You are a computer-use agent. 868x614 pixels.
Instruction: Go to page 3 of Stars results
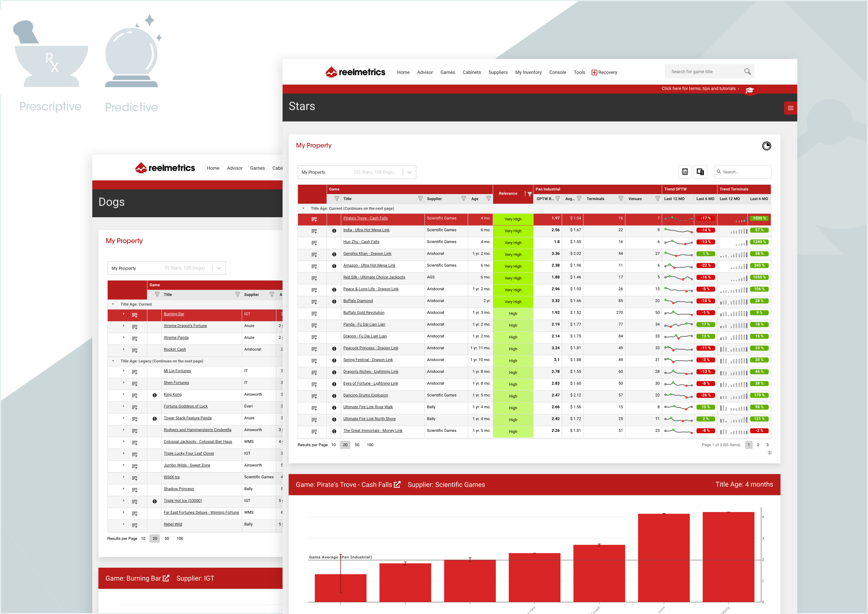click(767, 444)
